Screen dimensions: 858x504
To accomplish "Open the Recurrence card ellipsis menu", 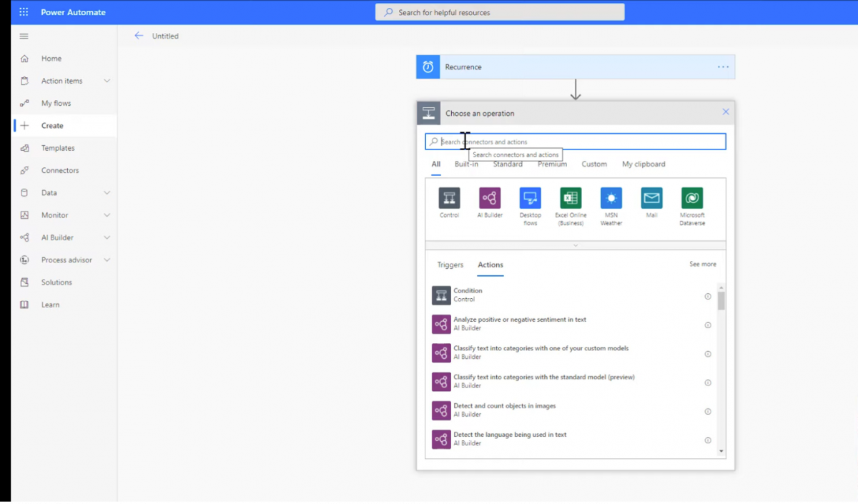I will (x=723, y=66).
